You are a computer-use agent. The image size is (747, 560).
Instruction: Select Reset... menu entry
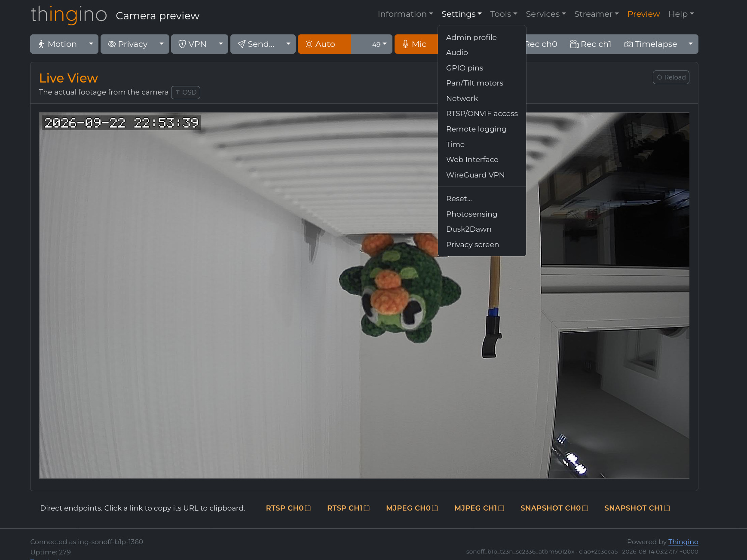tap(482, 199)
